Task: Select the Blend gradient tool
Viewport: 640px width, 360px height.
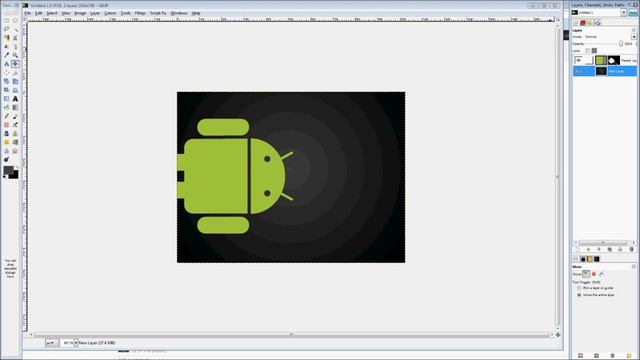Action: click(15, 107)
